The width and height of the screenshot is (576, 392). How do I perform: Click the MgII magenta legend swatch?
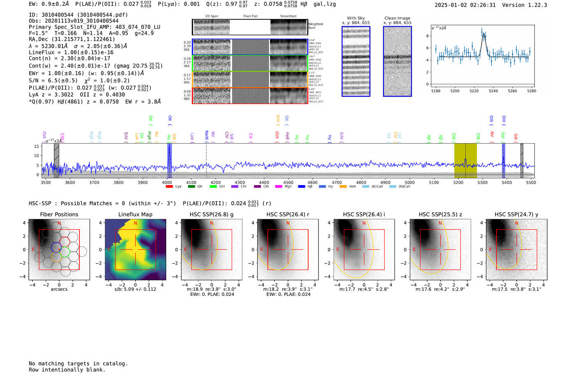tap(279, 187)
